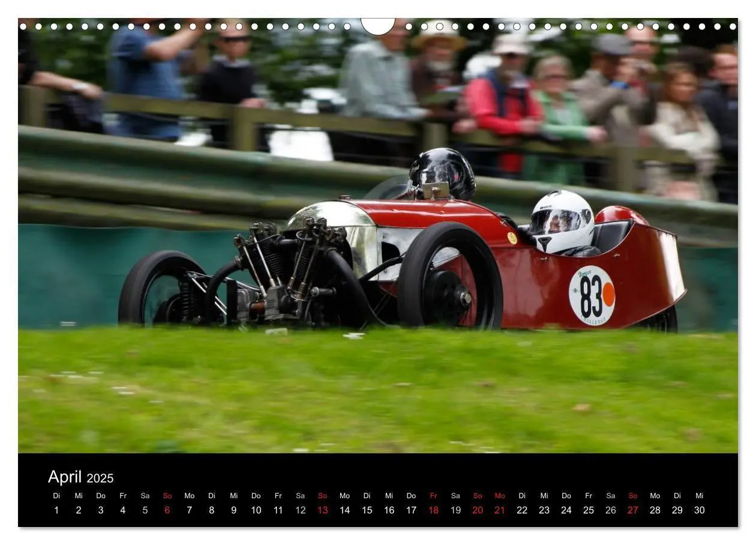This screenshot has width=756, height=545.
Task: Select date 1 in the calendar strip
Action: (56, 510)
